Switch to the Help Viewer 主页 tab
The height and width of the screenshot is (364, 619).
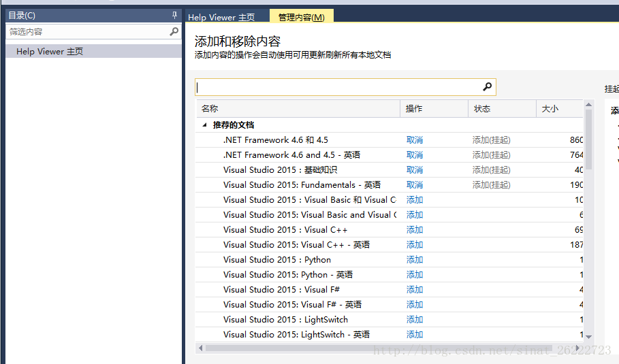[x=221, y=18]
